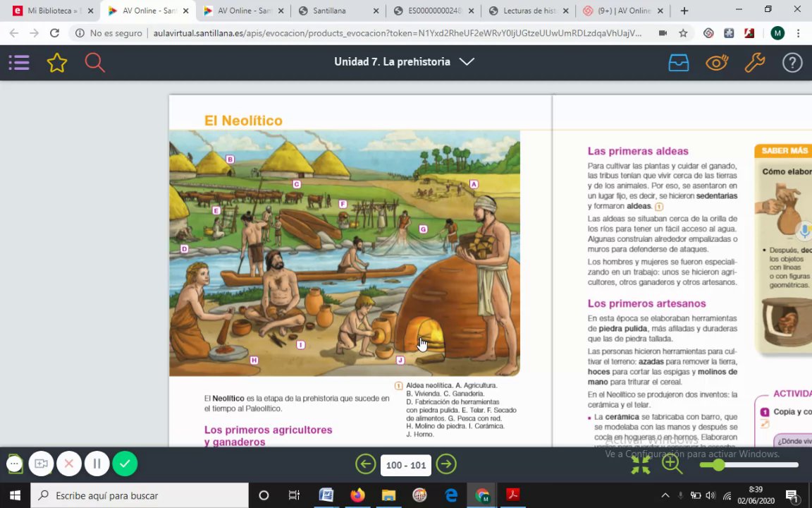Click the El Neolítico page title

pos(243,121)
